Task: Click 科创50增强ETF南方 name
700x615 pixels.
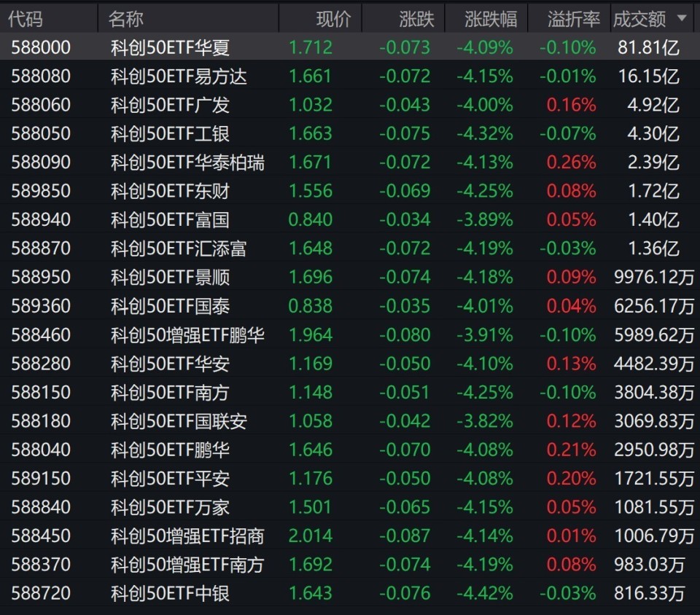Action: click(x=187, y=565)
